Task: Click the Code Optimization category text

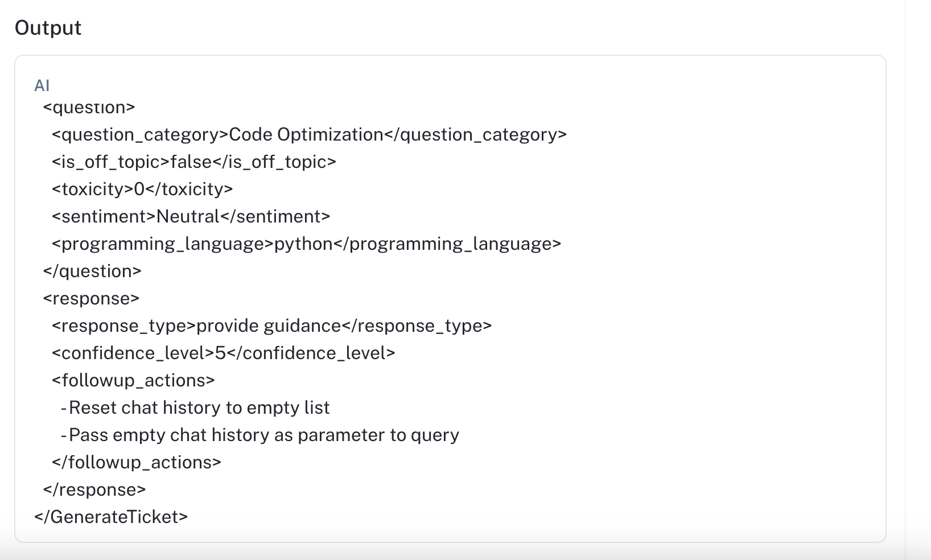Action: coord(306,135)
